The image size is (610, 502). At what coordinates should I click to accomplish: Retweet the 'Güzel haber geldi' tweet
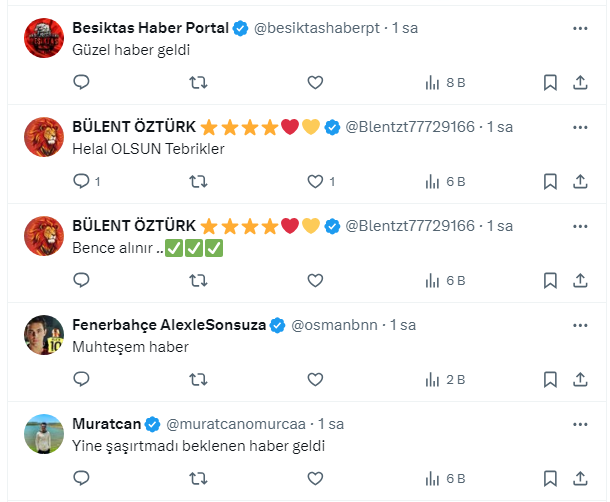198,83
